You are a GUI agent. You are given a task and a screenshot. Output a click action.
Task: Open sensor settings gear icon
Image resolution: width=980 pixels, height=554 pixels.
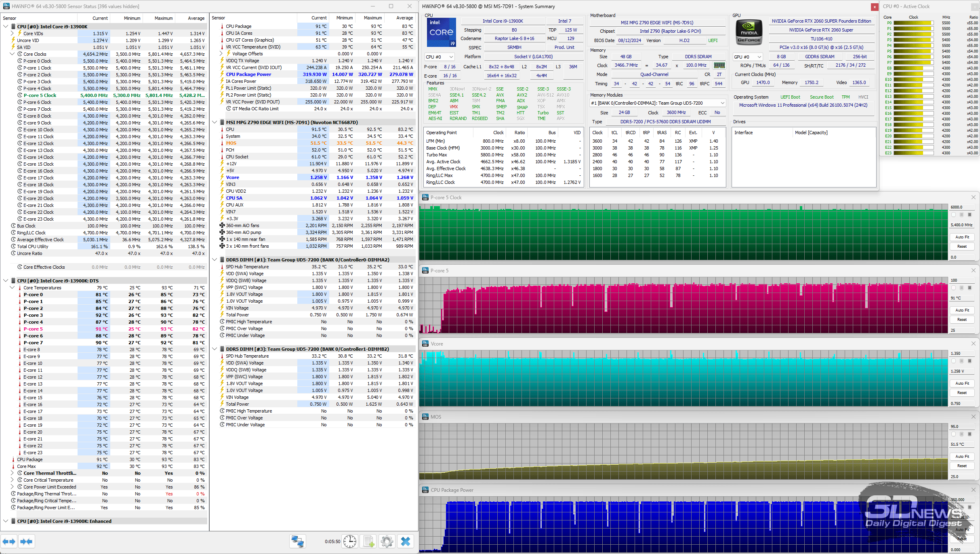click(387, 541)
